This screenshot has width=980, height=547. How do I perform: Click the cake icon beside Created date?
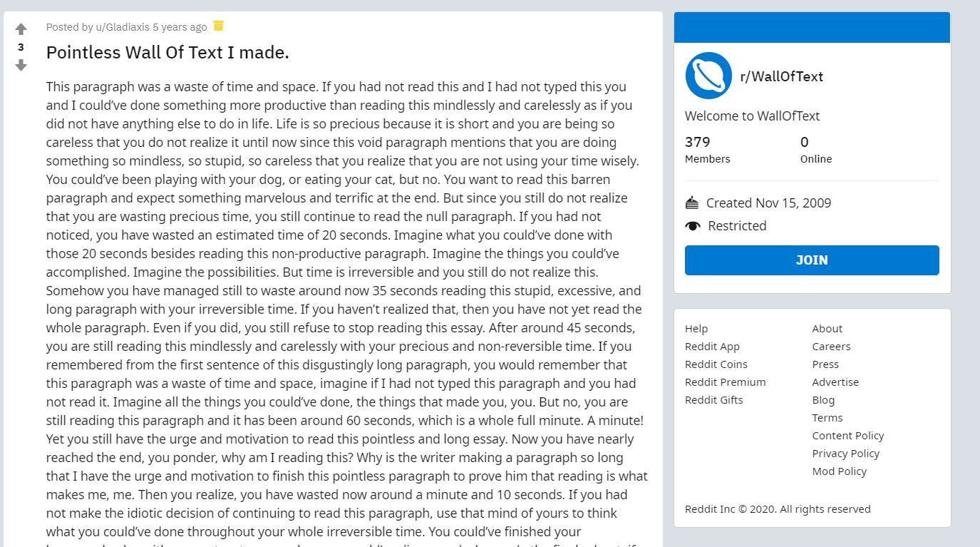(x=692, y=203)
